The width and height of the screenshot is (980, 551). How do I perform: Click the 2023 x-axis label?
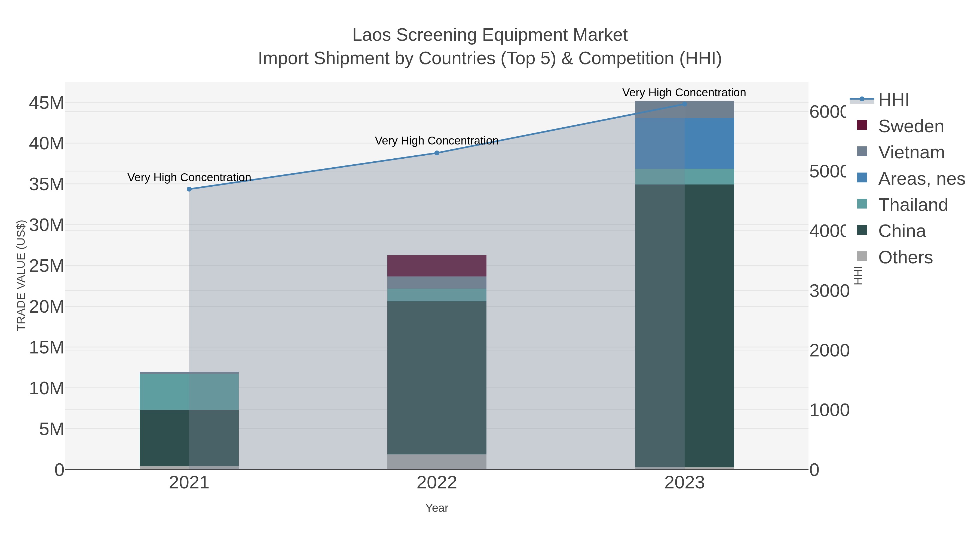pyautogui.click(x=684, y=483)
